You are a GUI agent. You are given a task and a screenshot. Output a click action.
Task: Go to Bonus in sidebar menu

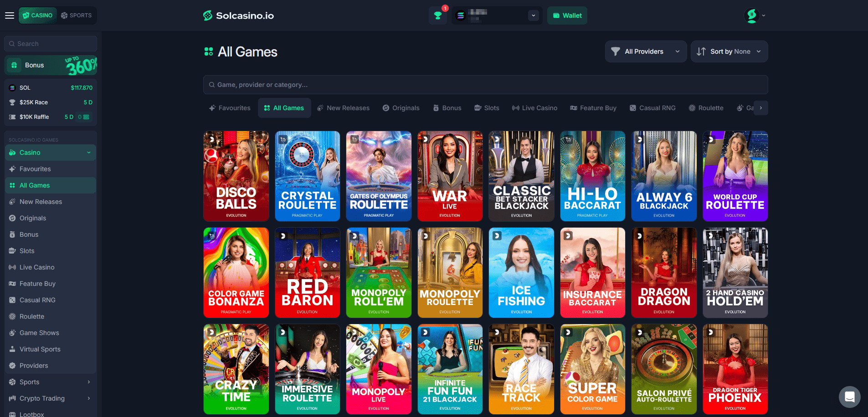(x=51, y=234)
